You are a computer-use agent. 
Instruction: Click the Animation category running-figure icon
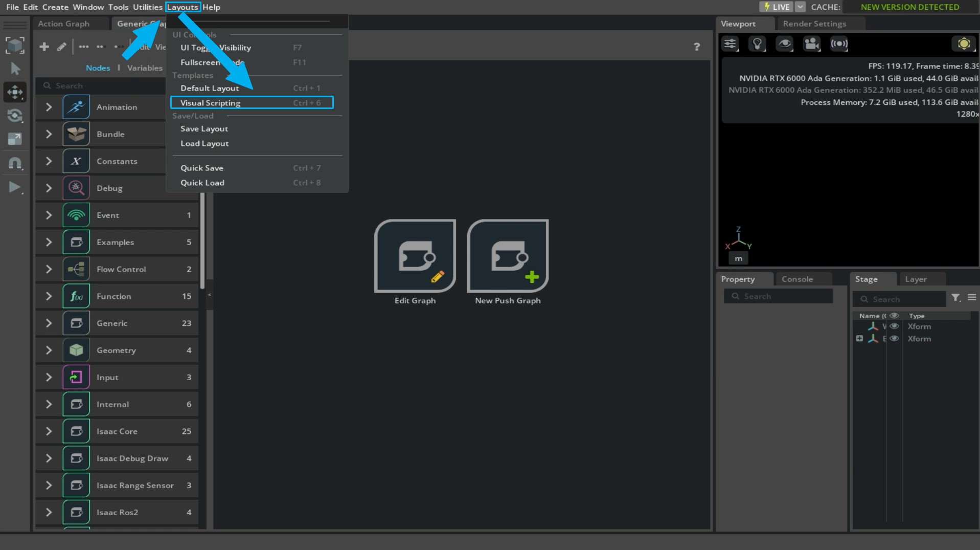(x=76, y=107)
